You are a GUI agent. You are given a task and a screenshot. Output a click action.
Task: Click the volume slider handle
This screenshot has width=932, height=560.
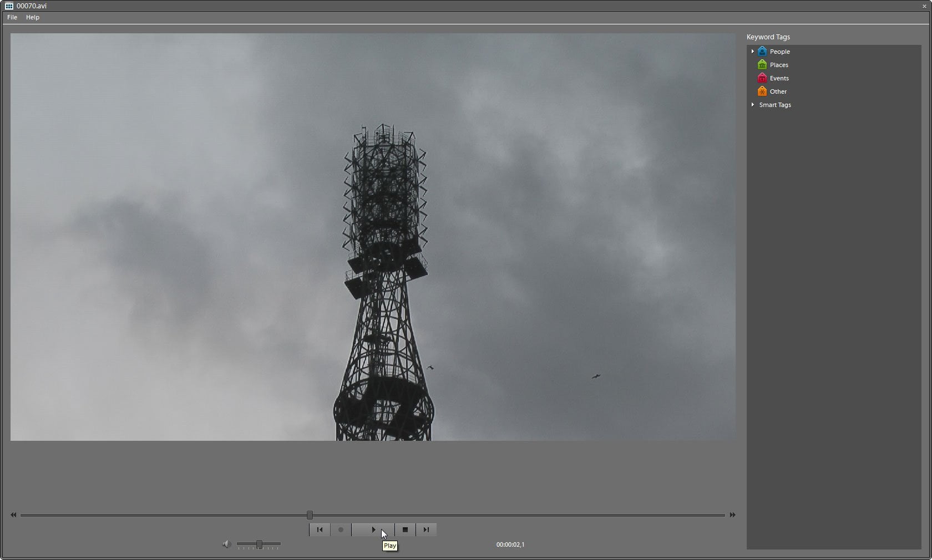click(259, 544)
